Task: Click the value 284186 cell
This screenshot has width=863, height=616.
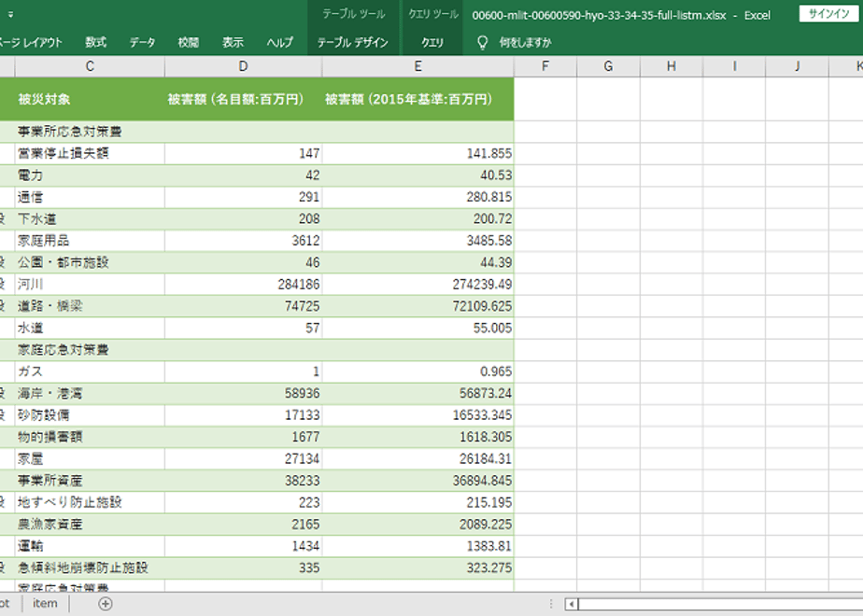Action: pyautogui.click(x=243, y=285)
